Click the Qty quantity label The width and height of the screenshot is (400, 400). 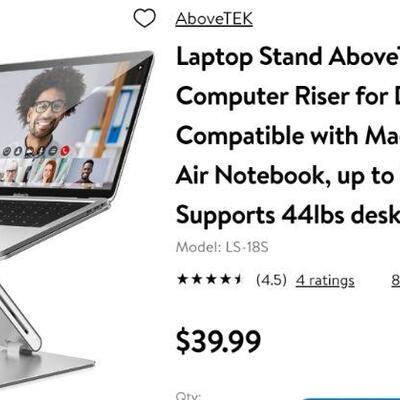pos(188,396)
